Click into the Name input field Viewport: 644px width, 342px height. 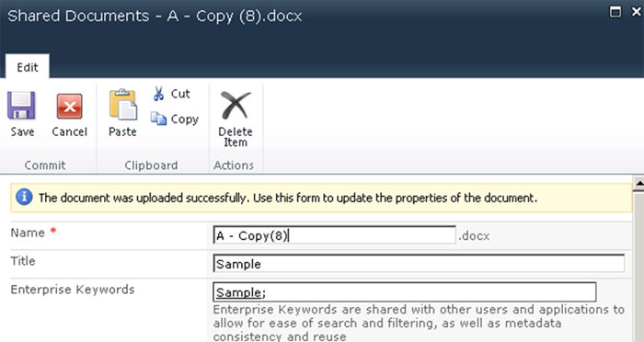[334, 235]
